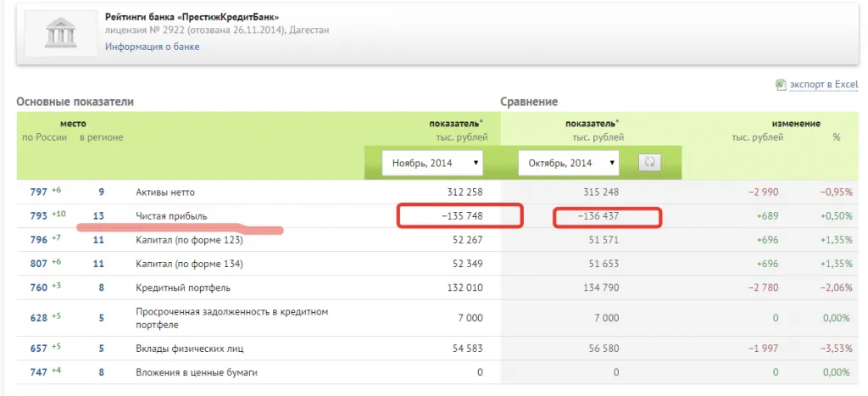The height and width of the screenshot is (396, 868).
Task: Click the Excel icon next to export
Action: coord(781,85)
